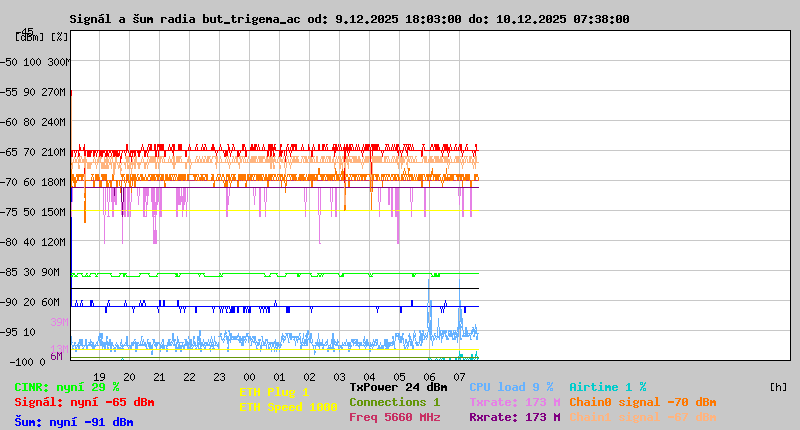Click the Connections 1 legend entry
The height and width of the screenshot is (430, 800).
pos(394,402)
